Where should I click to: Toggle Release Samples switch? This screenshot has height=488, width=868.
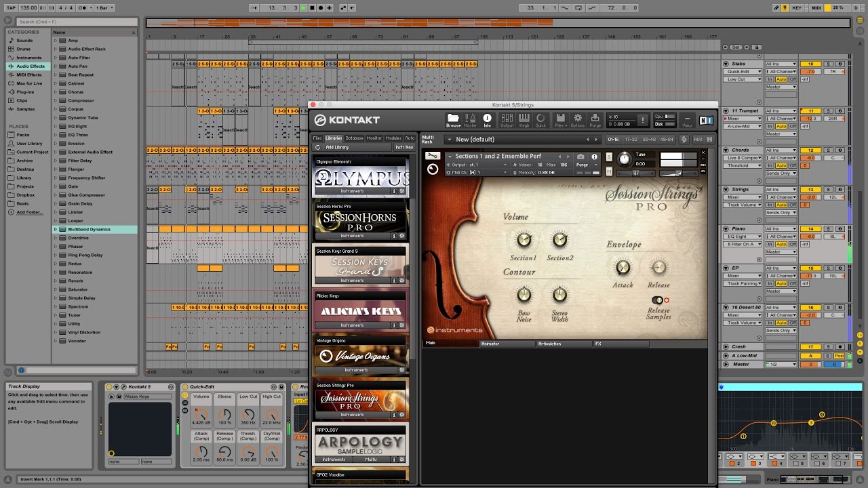[x=658, y=300]
